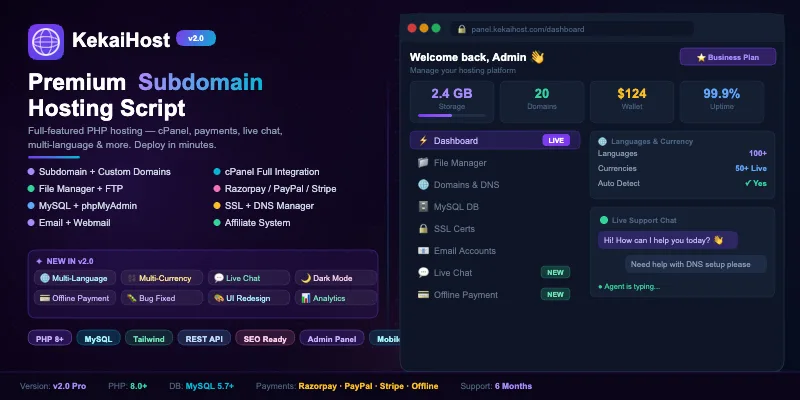Open the Dashboard menu item
Viewport: 800px width, 400px height.
(x=495, y=140)
